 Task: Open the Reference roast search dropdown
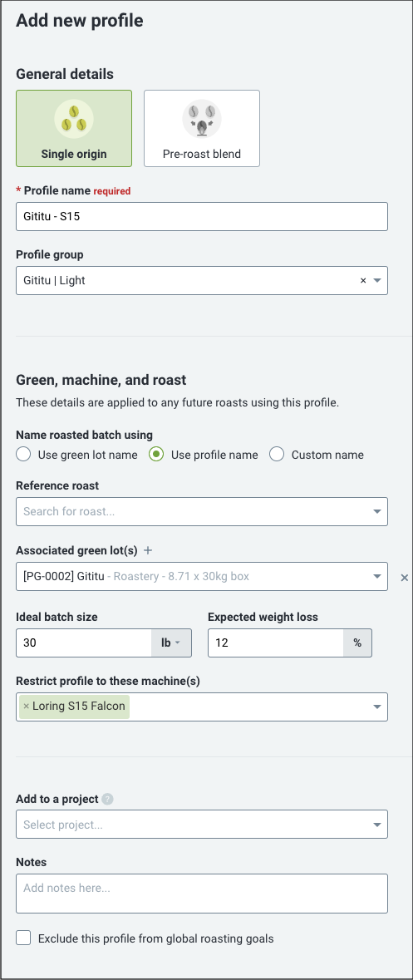[202, 511]
